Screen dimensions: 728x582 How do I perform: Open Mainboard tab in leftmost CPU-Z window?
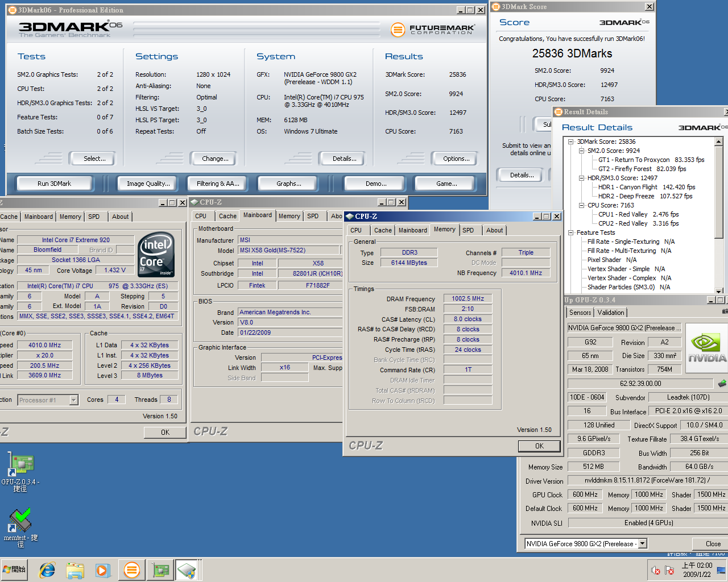click(x=39, y=217)
